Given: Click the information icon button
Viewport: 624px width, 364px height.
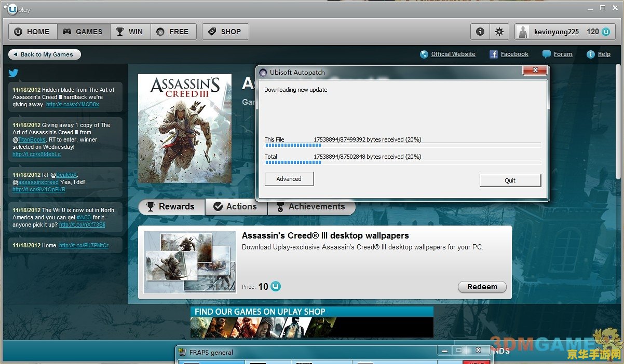Looking at the screenshot, I should pyautogui.click(x=480, y=32).
